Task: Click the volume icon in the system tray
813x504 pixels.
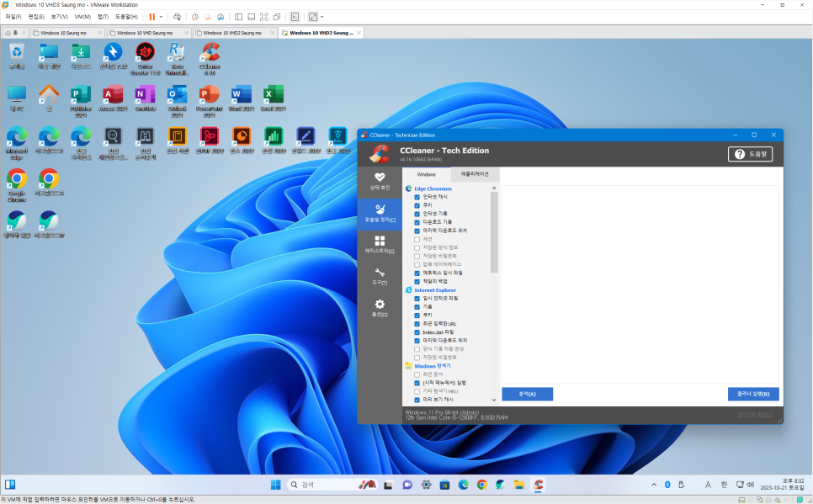Action: (750, 485)
